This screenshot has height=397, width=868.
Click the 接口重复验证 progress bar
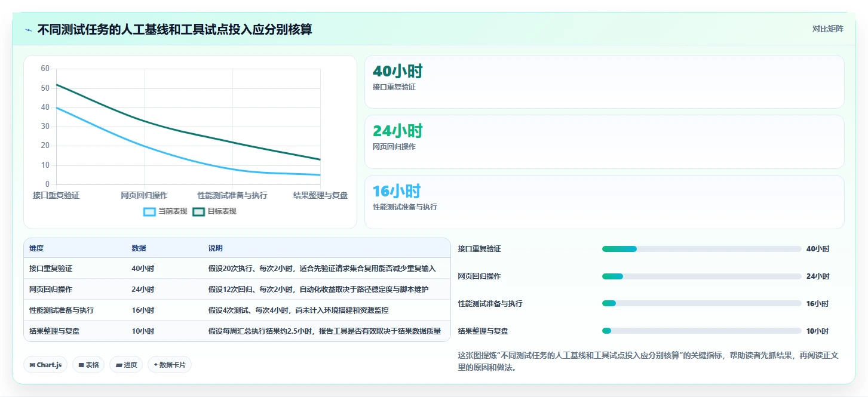pos(701,249)
